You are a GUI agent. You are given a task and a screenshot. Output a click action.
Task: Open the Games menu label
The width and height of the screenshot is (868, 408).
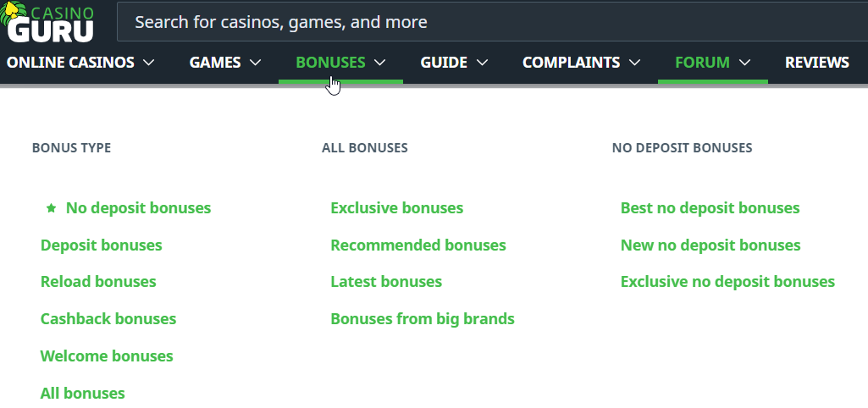click(x=215, y=63)
